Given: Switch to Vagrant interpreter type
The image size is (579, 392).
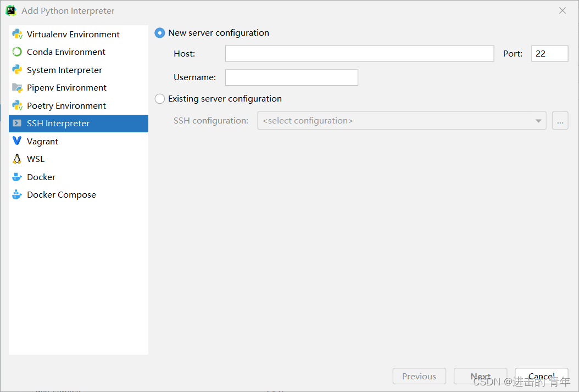Looking at the screenshot, I should [x=79, y=141].
